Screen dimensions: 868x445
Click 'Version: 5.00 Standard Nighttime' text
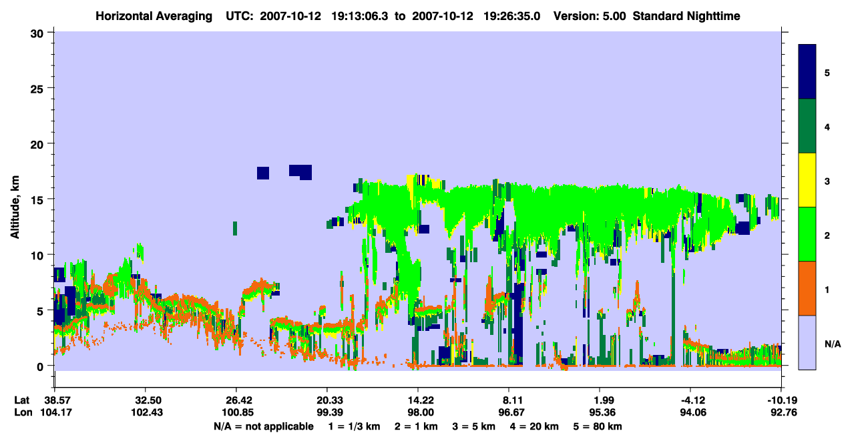(x=647, y=16)
